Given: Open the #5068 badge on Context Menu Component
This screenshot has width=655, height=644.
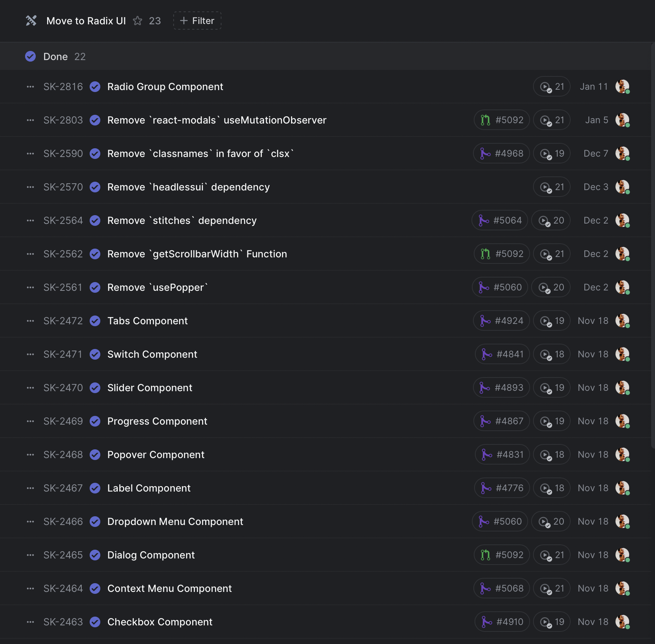Looking at the screenshot, I should [501, 588].
